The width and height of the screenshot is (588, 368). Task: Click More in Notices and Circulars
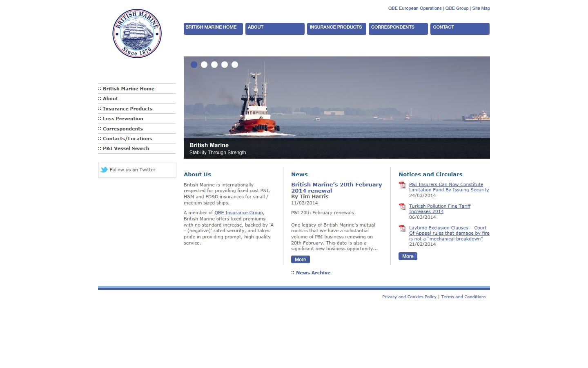click(x=408, y=256)
